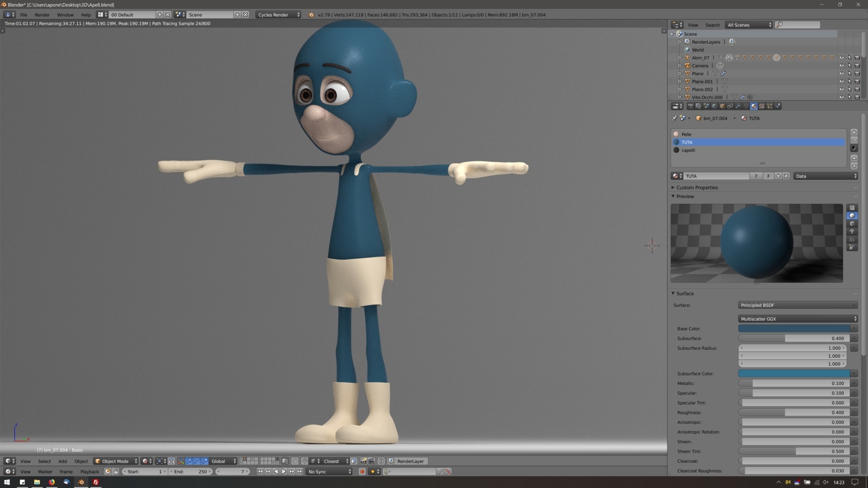Pin the properties context

coord(675,118)
